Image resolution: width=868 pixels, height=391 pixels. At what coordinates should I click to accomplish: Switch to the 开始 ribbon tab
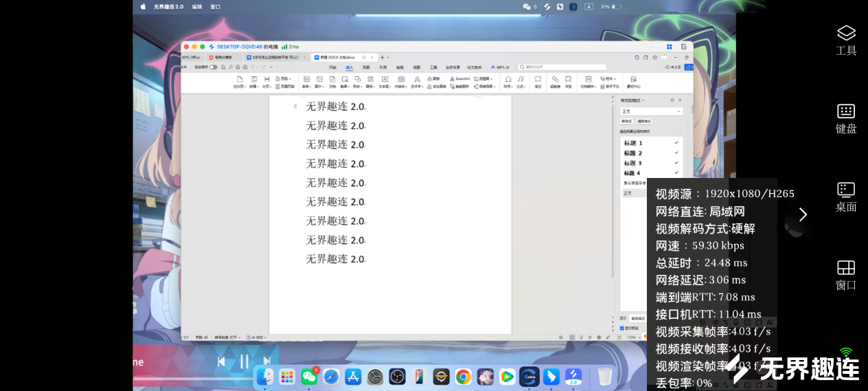click(332, 67)
